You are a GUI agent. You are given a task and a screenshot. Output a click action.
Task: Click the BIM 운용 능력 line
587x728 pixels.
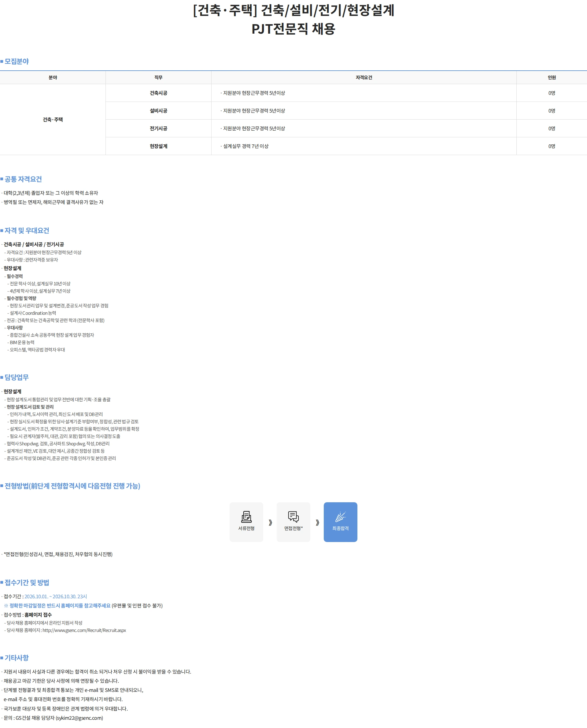coord(22,342)
